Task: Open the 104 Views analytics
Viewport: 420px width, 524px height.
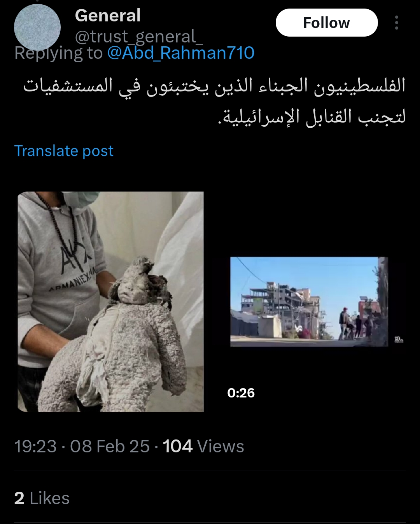Action: 203,446
